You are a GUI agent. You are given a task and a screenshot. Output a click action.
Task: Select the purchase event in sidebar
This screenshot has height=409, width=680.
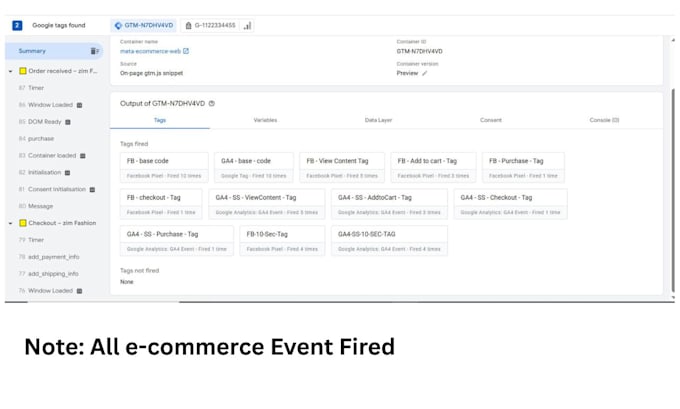pos(41,139)
